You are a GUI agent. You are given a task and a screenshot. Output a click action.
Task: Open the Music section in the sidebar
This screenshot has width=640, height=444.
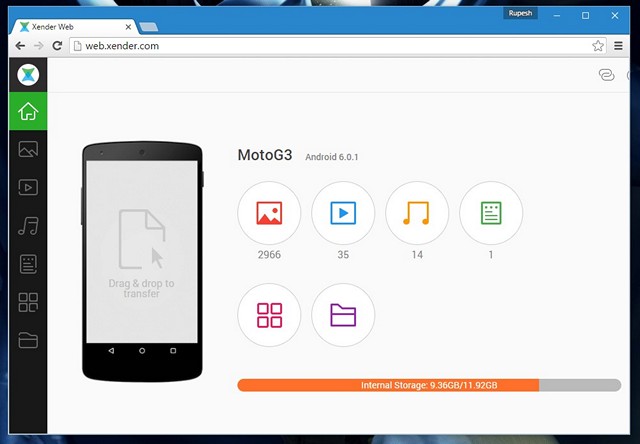click(x=28, y=226)
